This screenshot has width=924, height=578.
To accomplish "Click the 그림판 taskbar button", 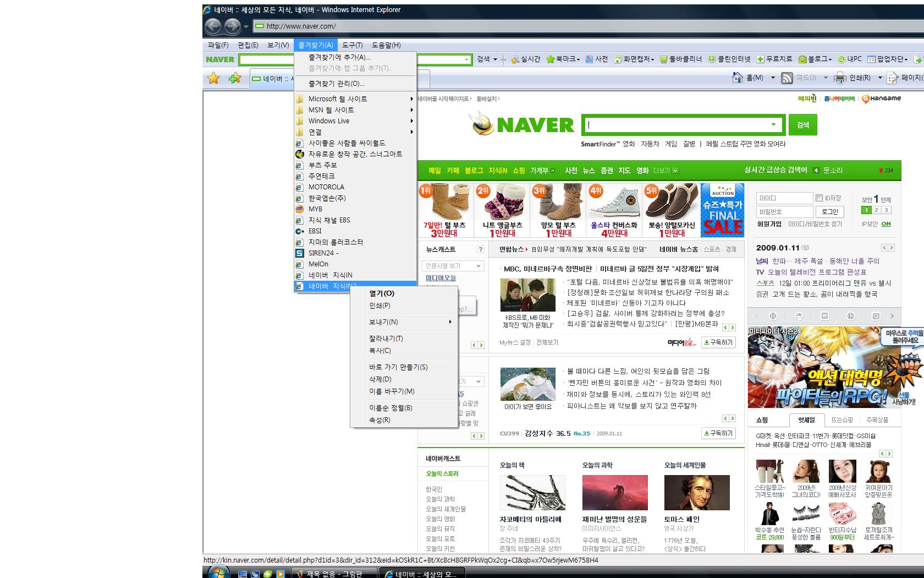I will (334, 574).
